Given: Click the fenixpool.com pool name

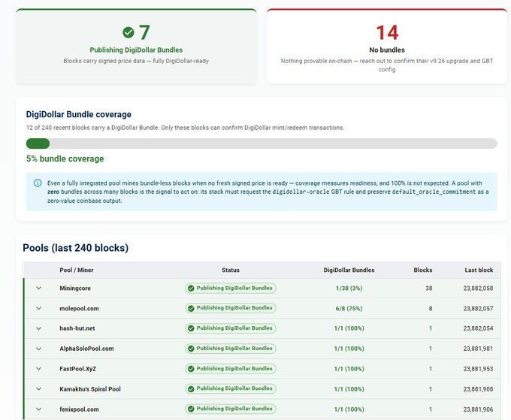Looking at the screenshot, I should (79, 409).
